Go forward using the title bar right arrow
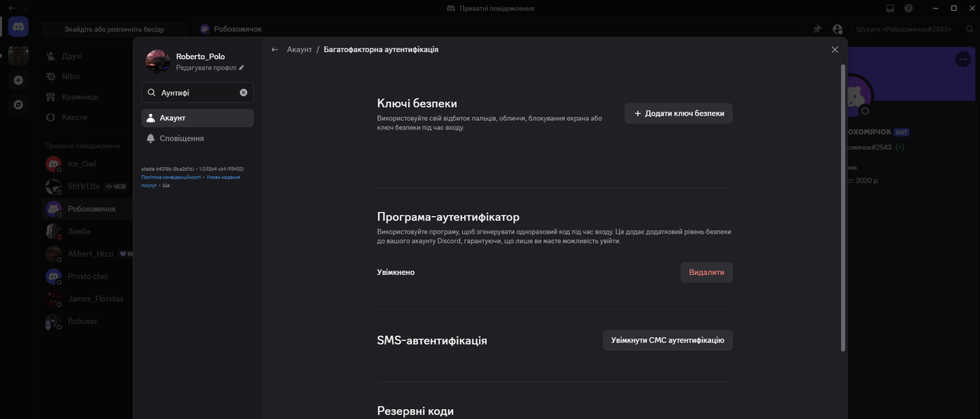 tap(25, 8)
